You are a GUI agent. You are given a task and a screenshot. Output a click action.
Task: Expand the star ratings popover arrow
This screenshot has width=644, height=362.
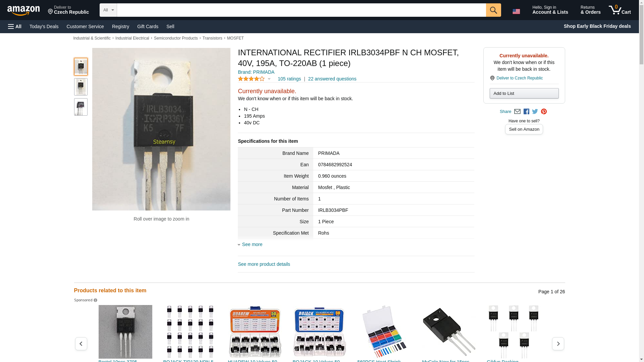269,79
